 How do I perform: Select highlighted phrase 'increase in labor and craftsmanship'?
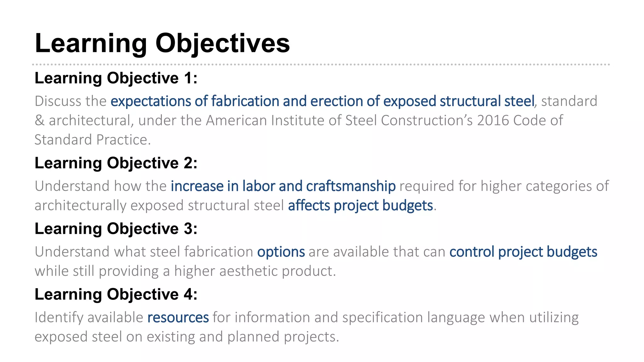(x=283, y=186)
